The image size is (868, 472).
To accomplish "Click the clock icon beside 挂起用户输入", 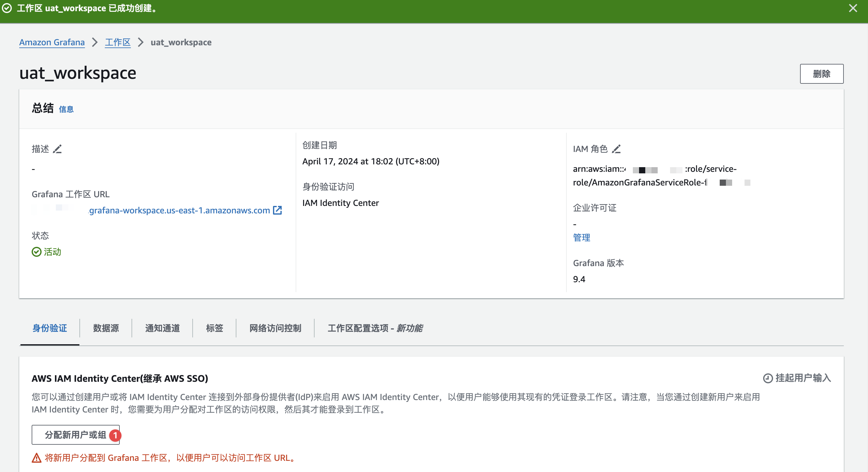I will (767, 378).
